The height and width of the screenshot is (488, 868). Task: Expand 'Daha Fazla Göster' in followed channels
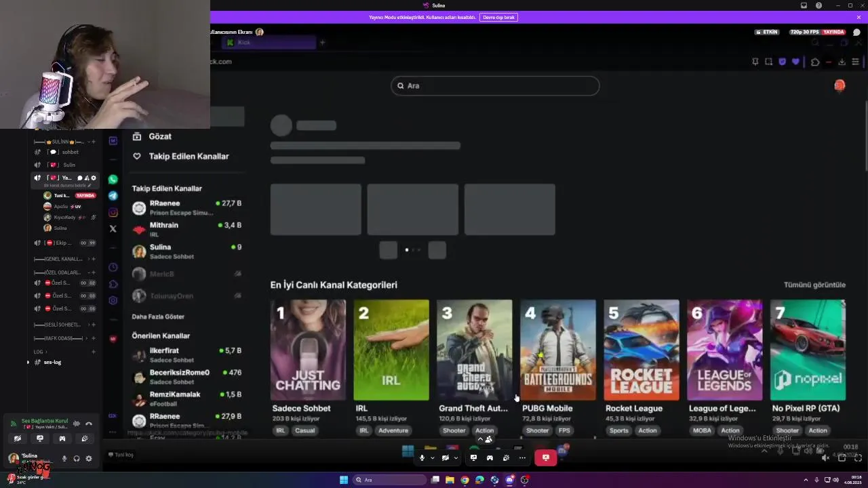(158, 317)
